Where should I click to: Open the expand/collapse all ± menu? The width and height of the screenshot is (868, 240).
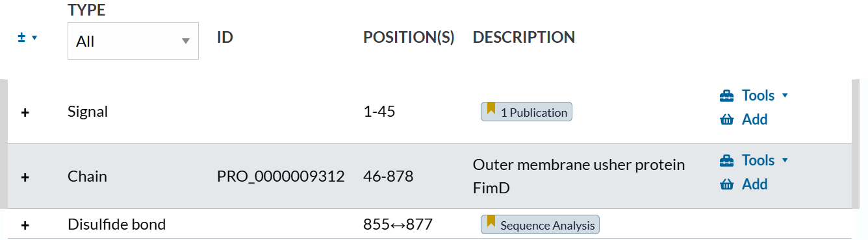pyautogui.click(x=27, y=38)
